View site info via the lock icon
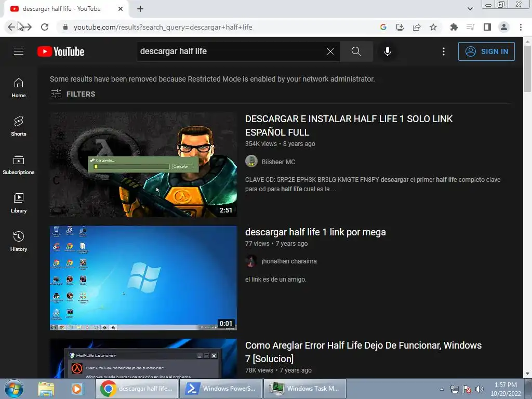The height and width of the screenshot is (399, 532). [65, 27]
